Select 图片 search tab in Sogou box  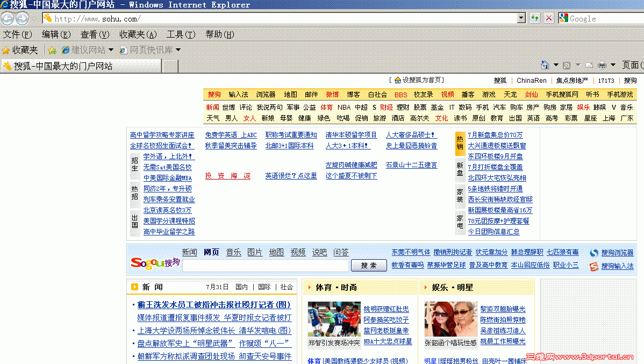[255, 252]
